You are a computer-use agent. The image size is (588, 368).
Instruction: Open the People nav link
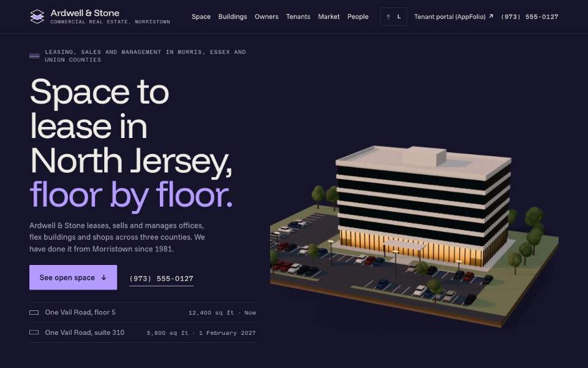(x=358, y=17)
